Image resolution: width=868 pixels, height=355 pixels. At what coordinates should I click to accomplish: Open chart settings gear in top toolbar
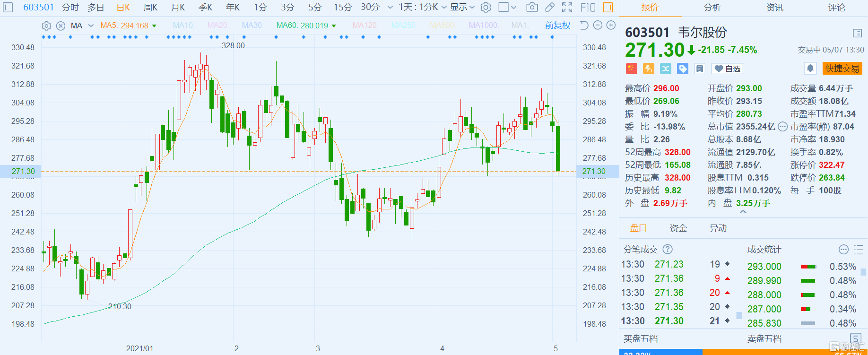(486, 7)
